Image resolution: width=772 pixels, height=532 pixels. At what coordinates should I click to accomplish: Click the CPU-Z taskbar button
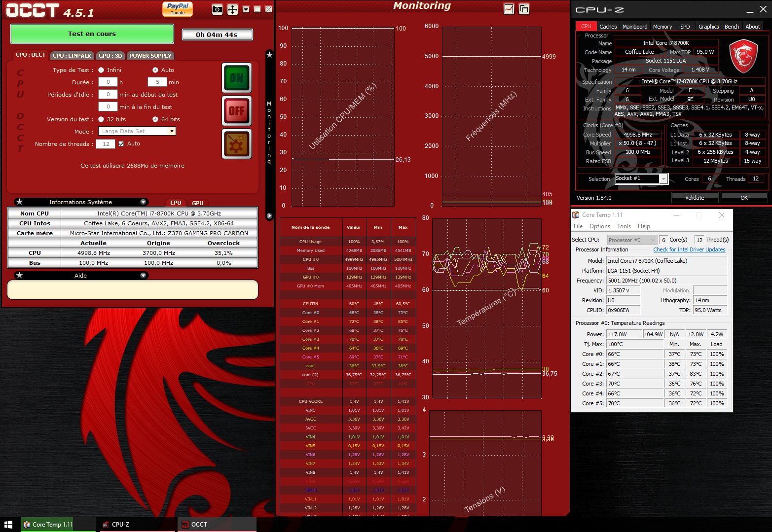click(x=138, y=525)
